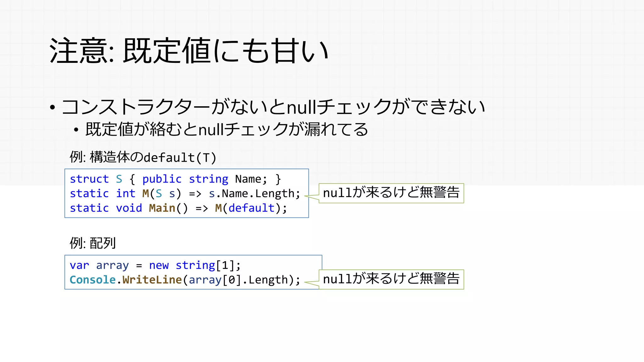Click the lower nullが来るけど無警告 callout
The image size is (644, 362).
click(391, 279)
